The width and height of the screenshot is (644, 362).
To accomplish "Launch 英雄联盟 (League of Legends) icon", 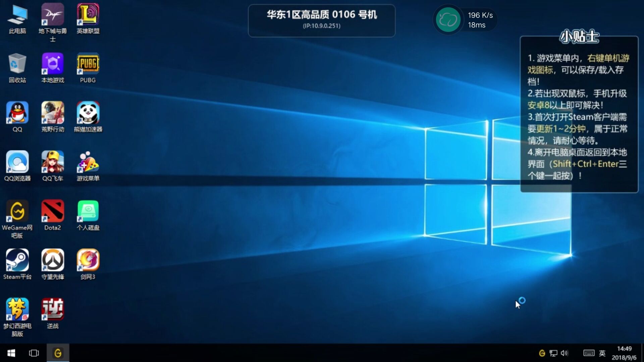I will coord(88,19).
